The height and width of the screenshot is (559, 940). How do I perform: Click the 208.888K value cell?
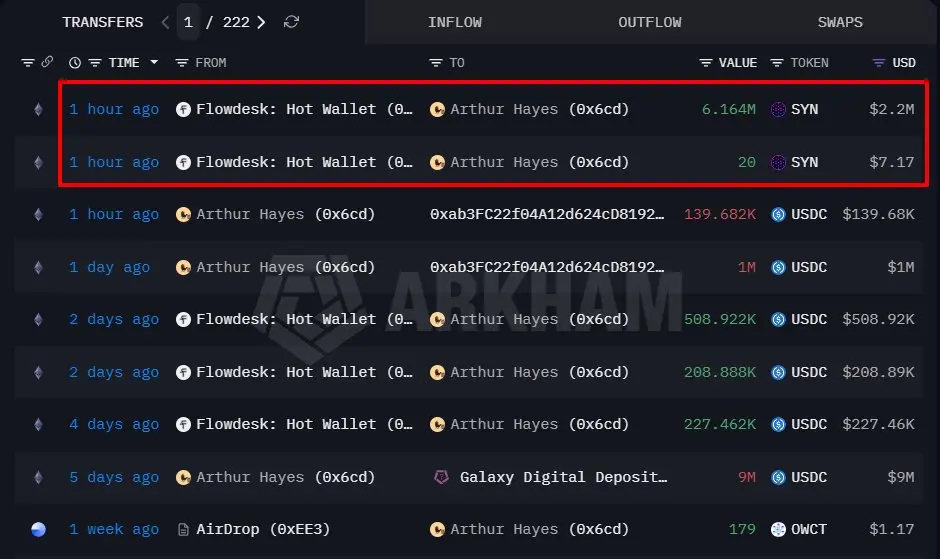(720, 372)
